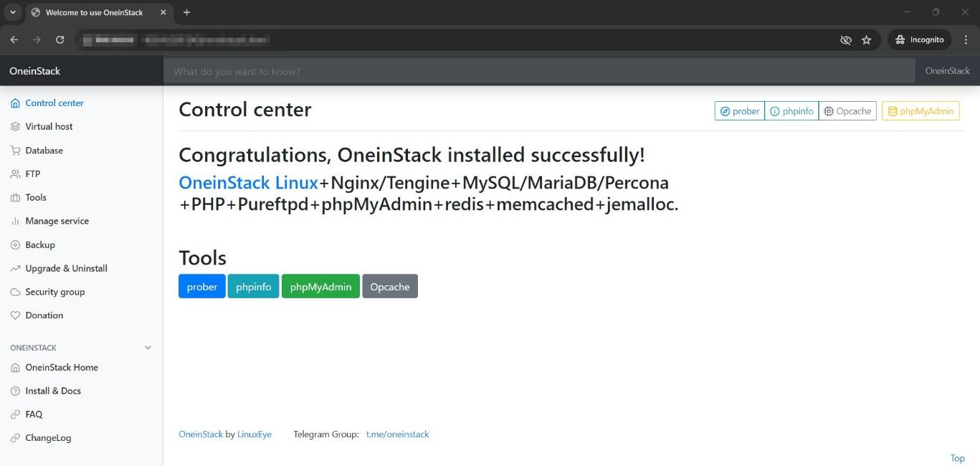Bookmark this page with the star icon
This screenshot has width=980, height=466.
coord(866,40)
